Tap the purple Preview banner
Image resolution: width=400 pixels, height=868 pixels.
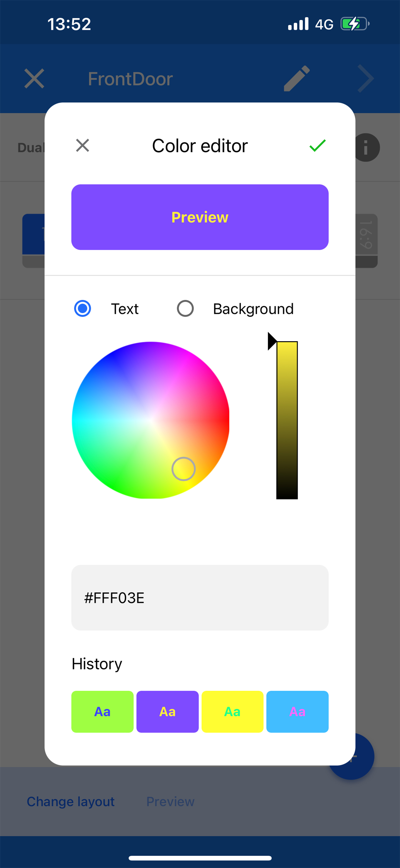coord(200,217)
